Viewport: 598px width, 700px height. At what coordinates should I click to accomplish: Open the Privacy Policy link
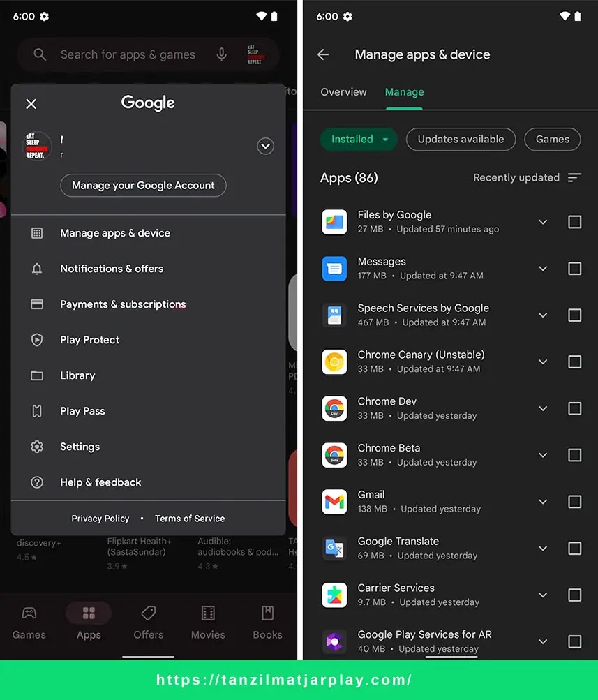[x=100, y=519]
